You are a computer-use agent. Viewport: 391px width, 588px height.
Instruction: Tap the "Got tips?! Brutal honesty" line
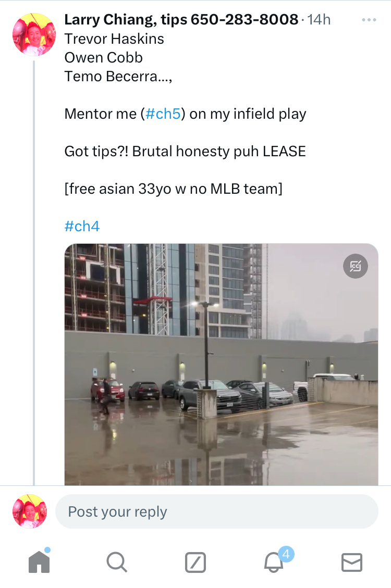coord(185,152)
